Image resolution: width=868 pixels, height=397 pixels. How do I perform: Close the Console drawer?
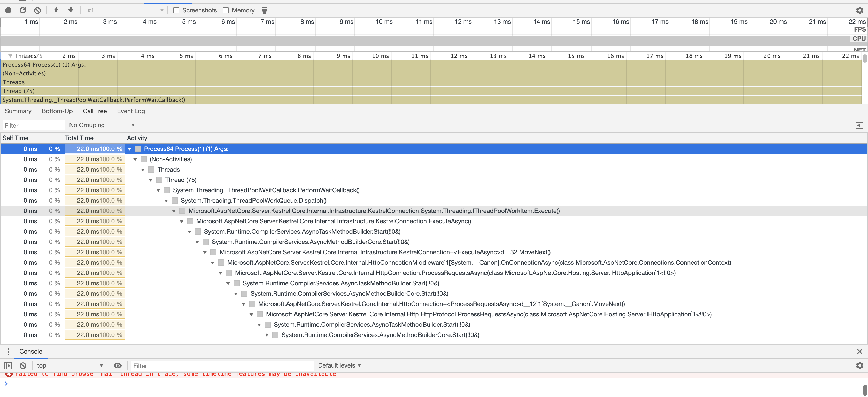click(859, 352)
